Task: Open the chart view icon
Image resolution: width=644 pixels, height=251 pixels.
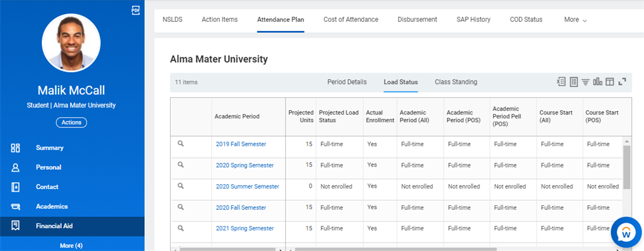Action: (598, 82)
